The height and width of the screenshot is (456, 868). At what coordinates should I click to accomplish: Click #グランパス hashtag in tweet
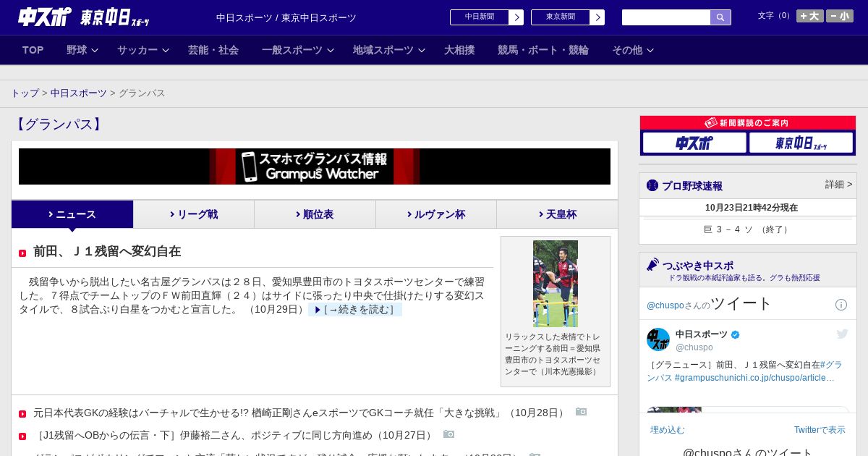744,371
